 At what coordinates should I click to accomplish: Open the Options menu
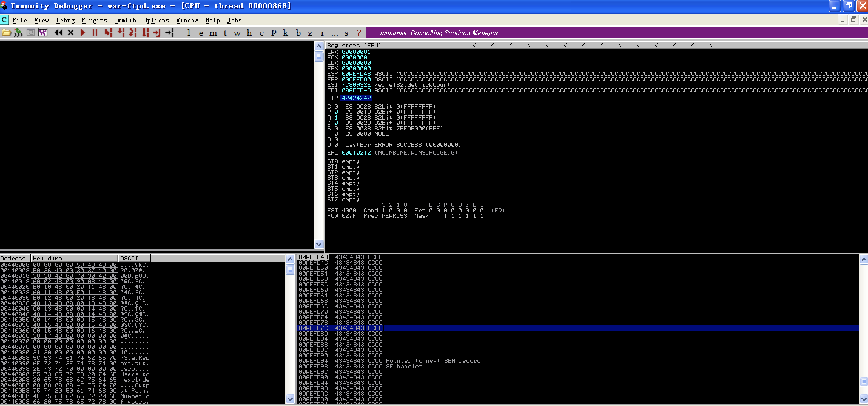(156, 20)
